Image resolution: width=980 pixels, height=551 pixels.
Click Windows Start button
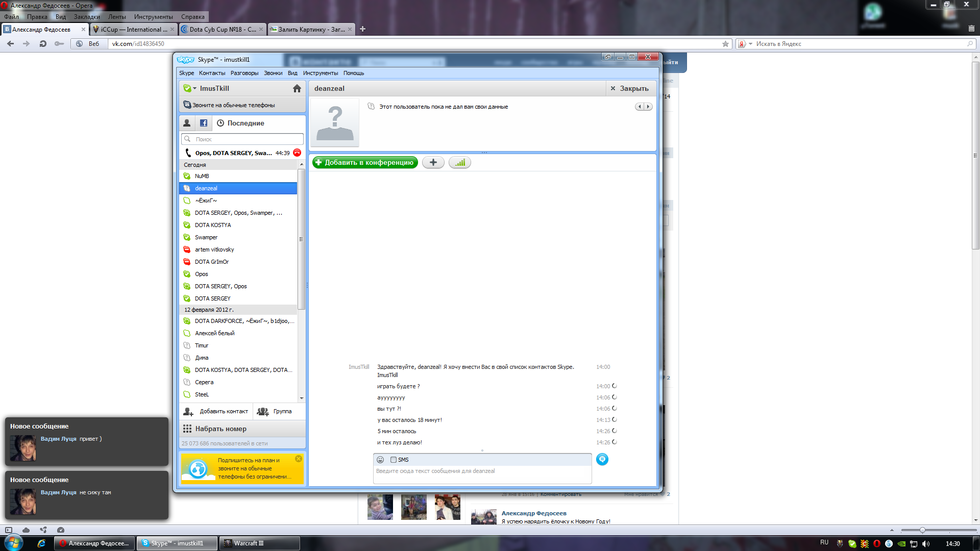click(13, 543)
